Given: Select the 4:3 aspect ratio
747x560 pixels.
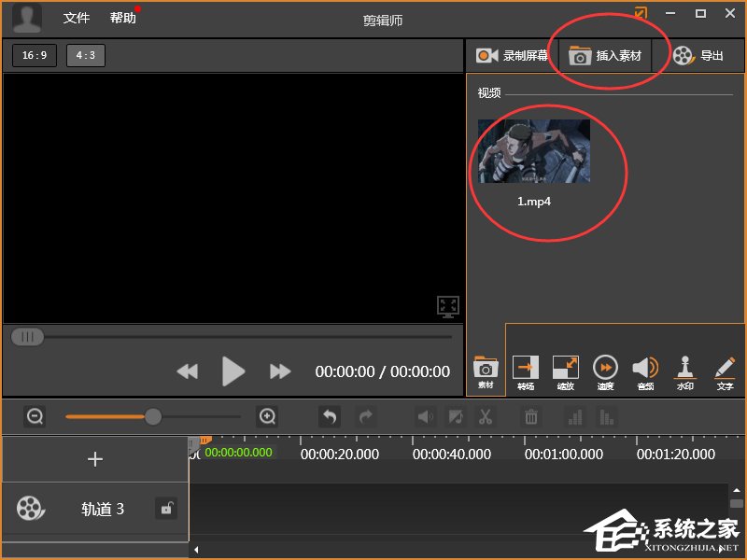Looking at the screenshot, I should pyautogui.click(x=86, y=55).
